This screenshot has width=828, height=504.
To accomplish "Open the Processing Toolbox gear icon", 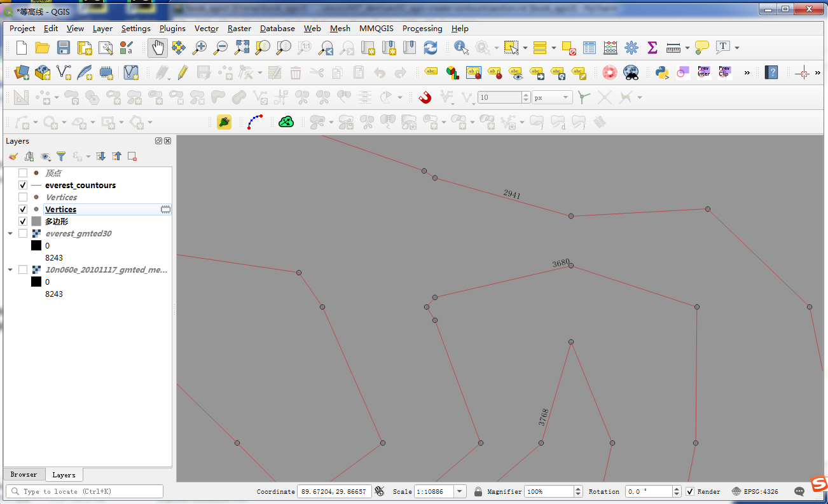I will (x=631, y=48).
